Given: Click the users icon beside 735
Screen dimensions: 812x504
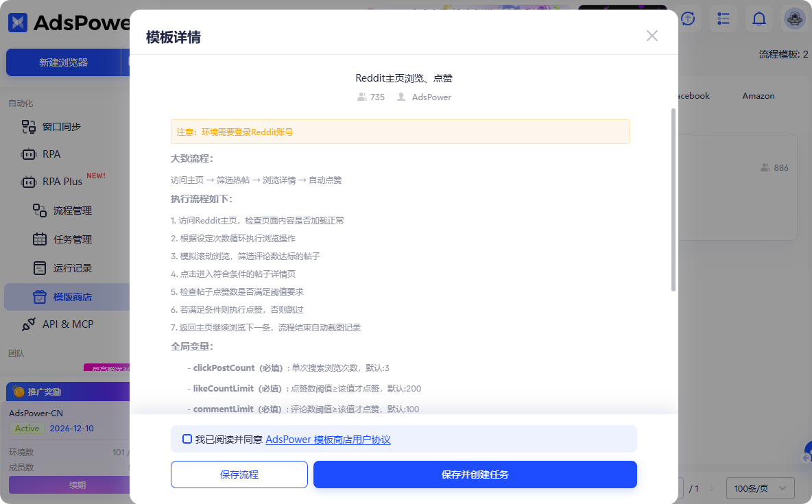Looking at the screenshot, I should coord(362,97).
